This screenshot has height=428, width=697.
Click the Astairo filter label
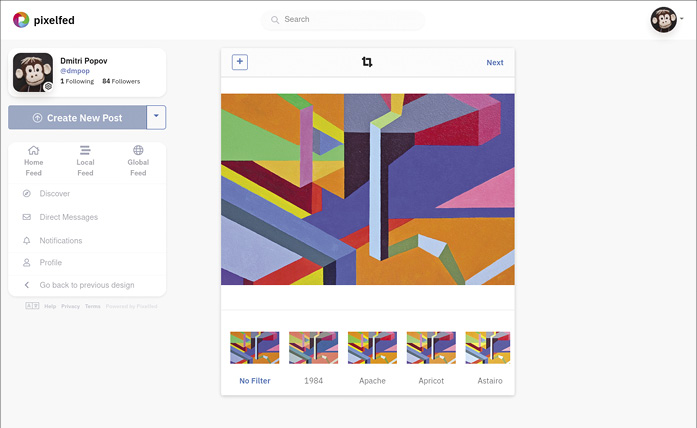[490, 381]
